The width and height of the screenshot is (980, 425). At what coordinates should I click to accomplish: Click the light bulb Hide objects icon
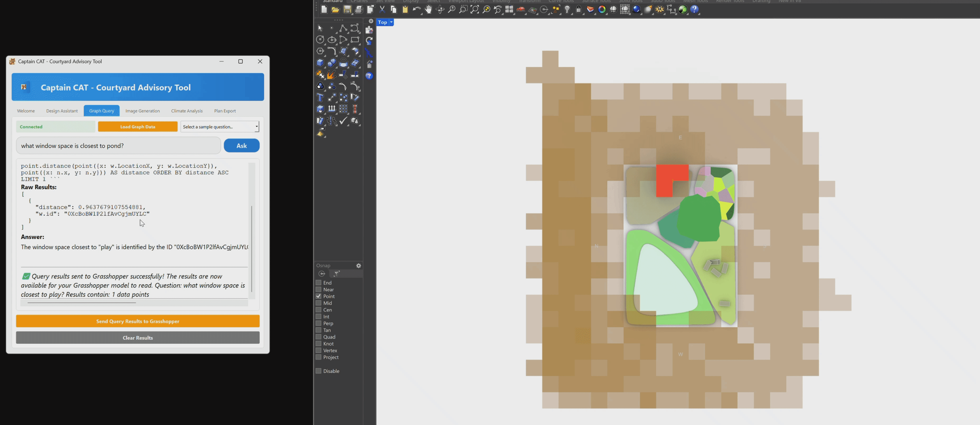coord(567,10)
